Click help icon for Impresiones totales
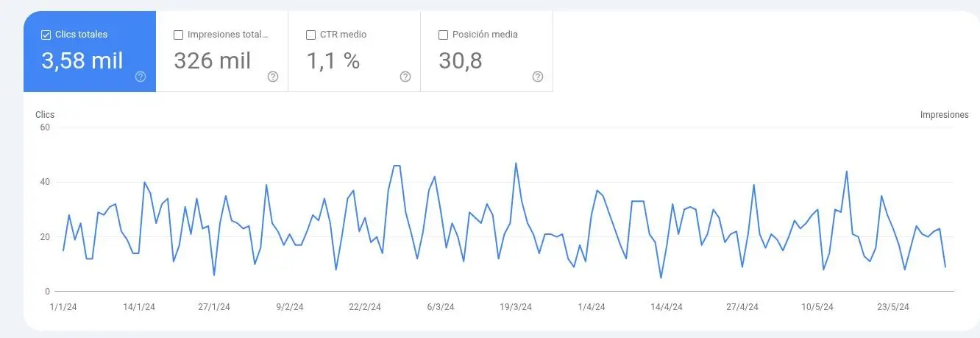The width and height of the screenshot is (980, 338). click(273, 77)
